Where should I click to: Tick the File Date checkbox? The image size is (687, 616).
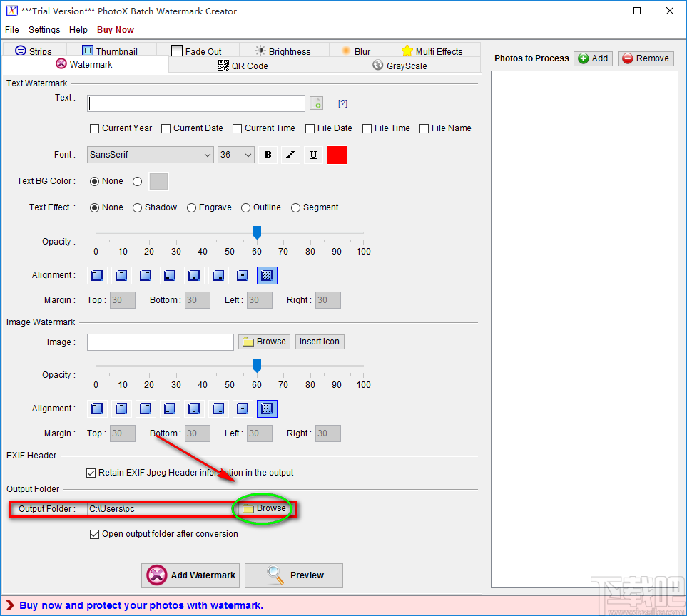pyautogui.click(x=310, y=129)
